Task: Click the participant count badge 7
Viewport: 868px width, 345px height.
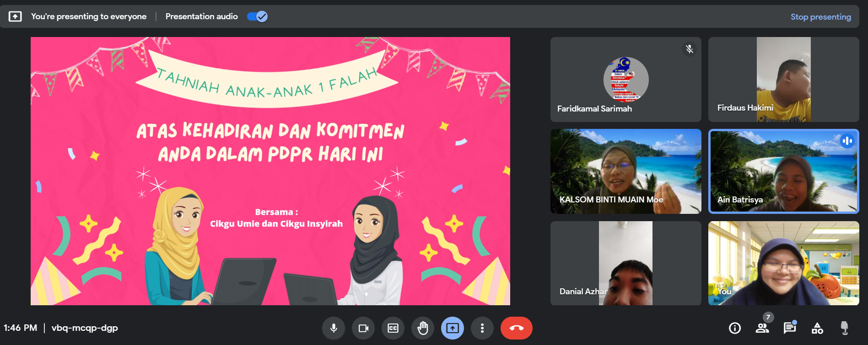Action: [x=768, y=317]
